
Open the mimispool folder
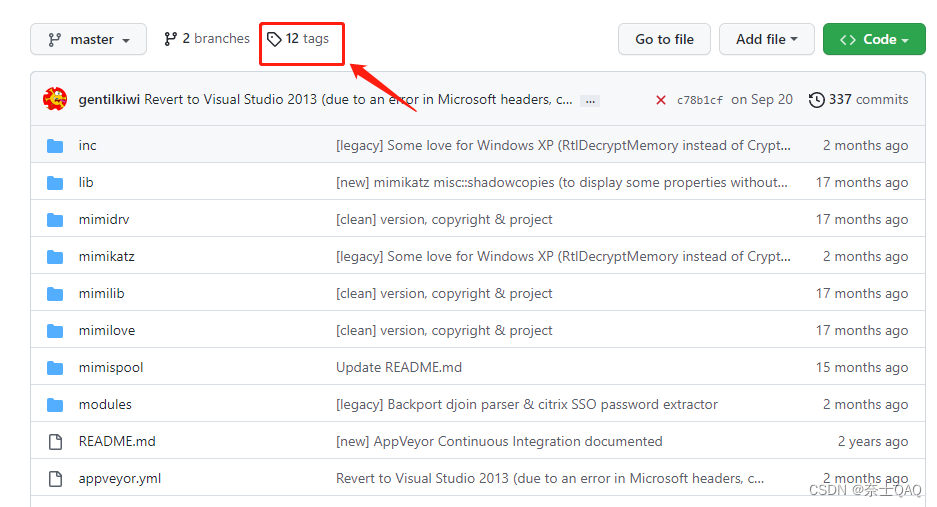pyautogui.click(x=111, y=368)
